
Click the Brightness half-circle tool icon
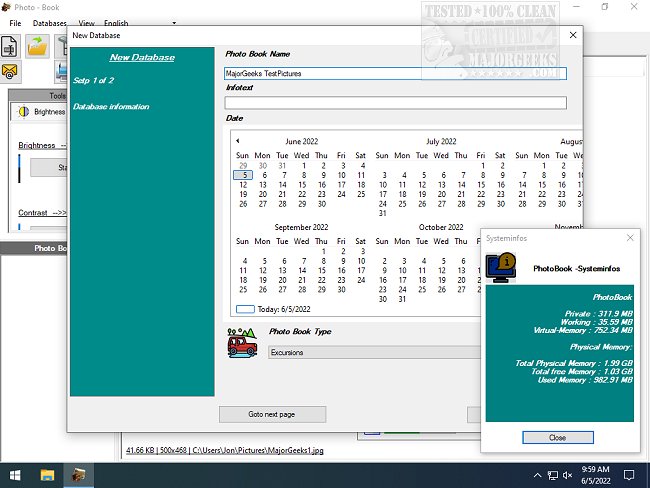(x=24, y=112)
